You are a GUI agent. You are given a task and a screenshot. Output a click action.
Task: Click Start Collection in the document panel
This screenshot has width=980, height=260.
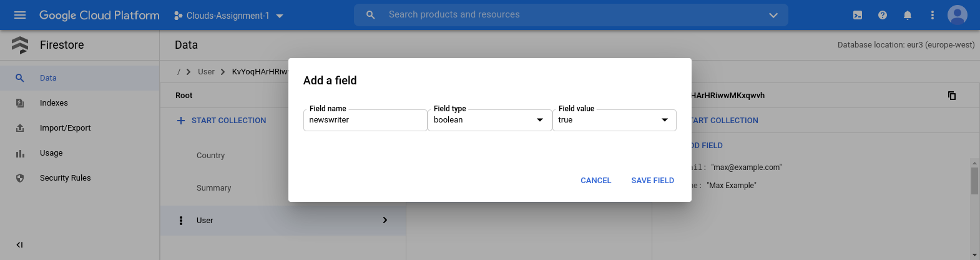(725, 121)
